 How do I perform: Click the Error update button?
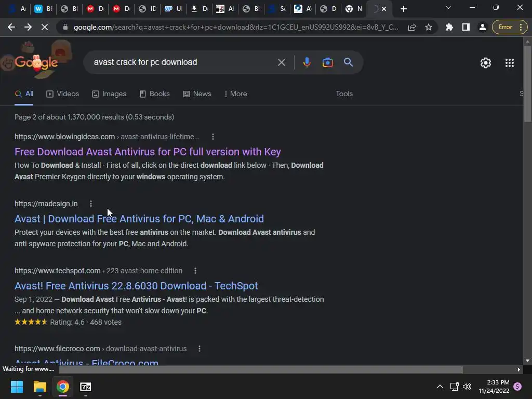point(510,27)
